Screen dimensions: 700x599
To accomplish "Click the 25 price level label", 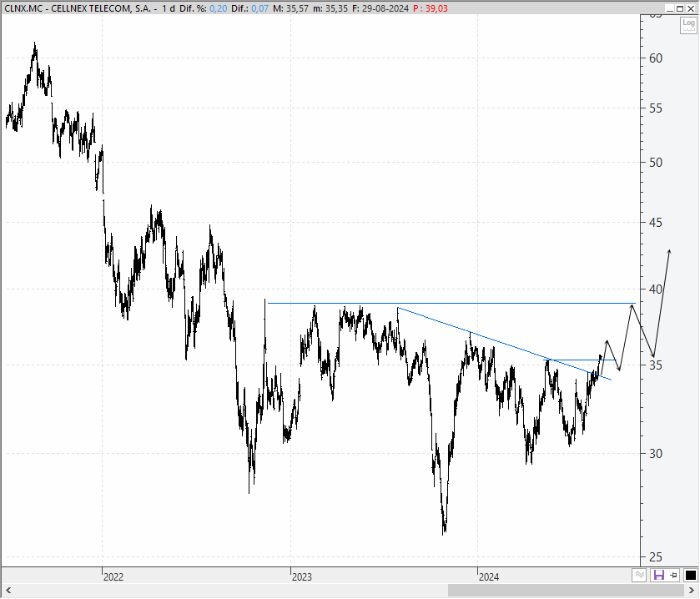I will click(x=655, y=557).
